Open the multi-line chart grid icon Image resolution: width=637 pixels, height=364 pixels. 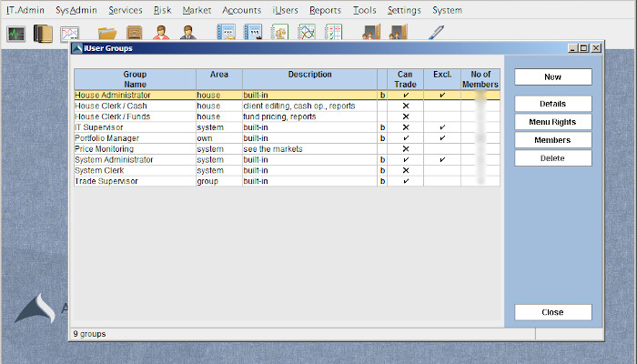point(307,34)
